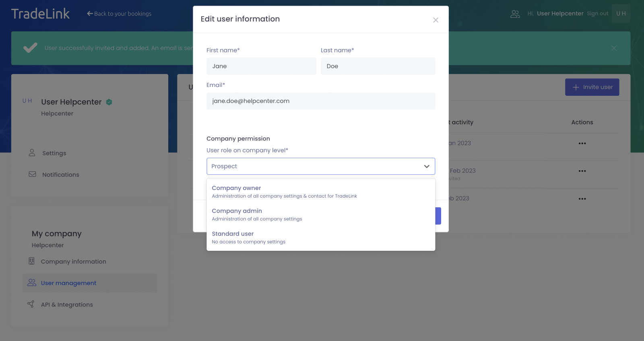The width and height of the screenshot is (644, 341).
Task: Click the Settings person icon in the sidebar
Action: point(32,153)
